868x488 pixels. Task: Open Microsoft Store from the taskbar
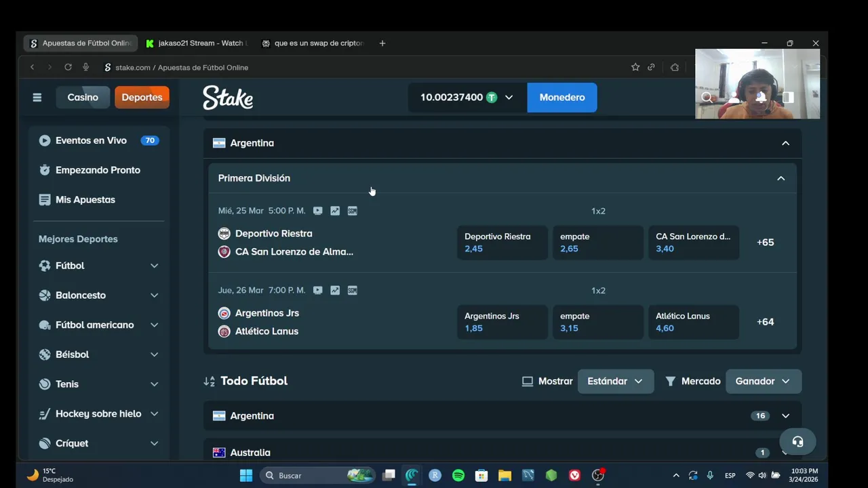pyautogui.click(x=481, y=475)
